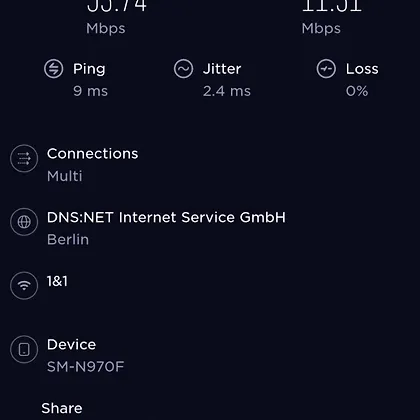
Task: Click the Share button
Action: point(62,408)
